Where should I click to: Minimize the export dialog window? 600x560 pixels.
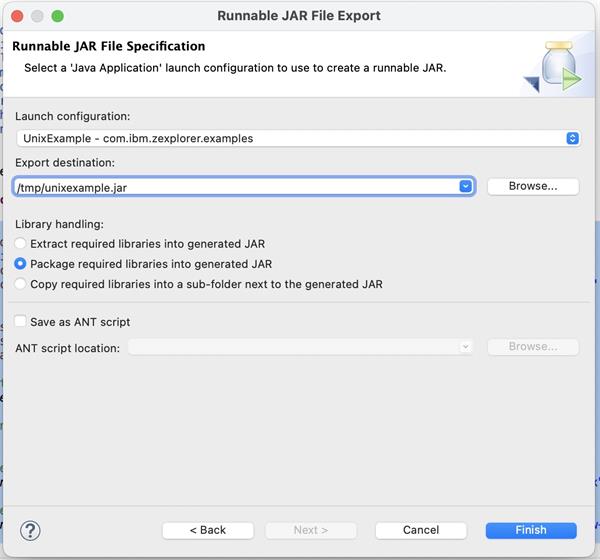pos(37,16)
